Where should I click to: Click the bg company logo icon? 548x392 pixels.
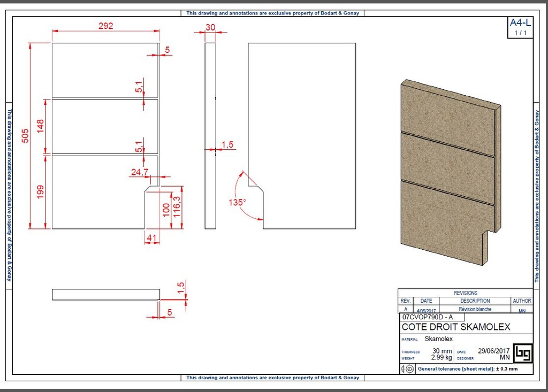[523, 353]
